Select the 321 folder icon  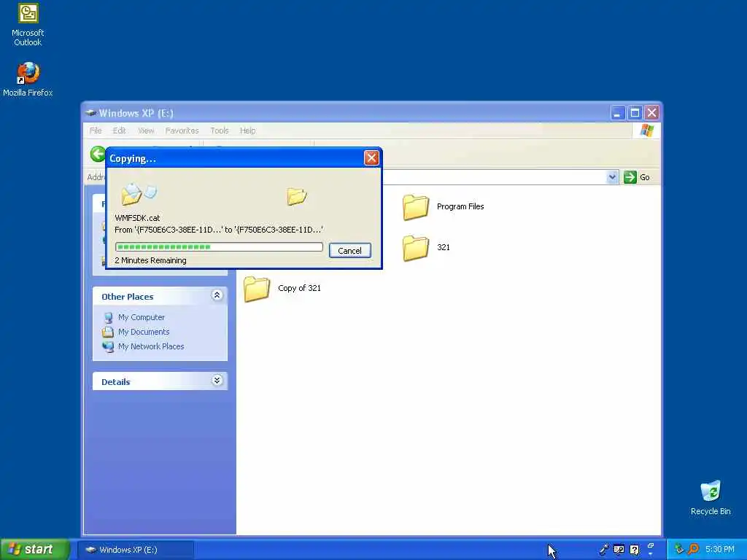[415, 248]
